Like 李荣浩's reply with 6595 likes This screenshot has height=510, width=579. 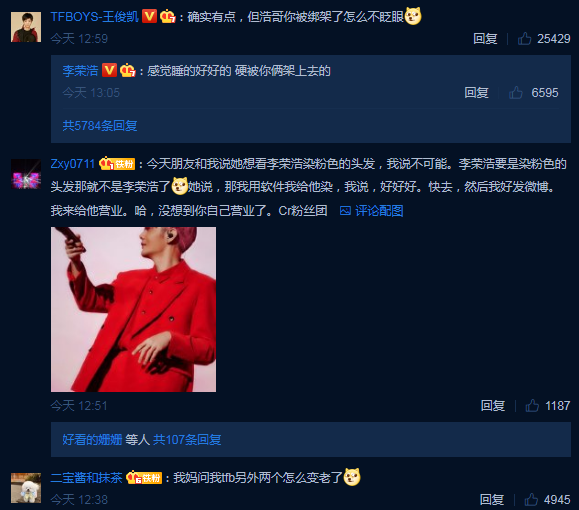point(516,93)
